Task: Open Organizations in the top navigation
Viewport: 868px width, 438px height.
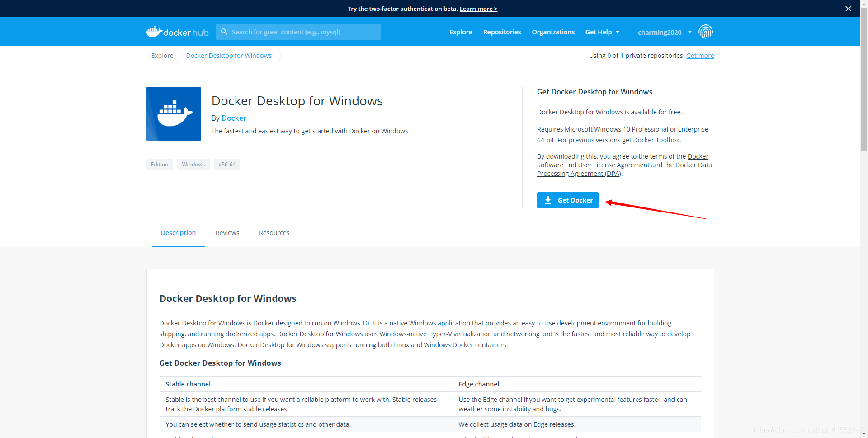Action: tap(553, 32)
